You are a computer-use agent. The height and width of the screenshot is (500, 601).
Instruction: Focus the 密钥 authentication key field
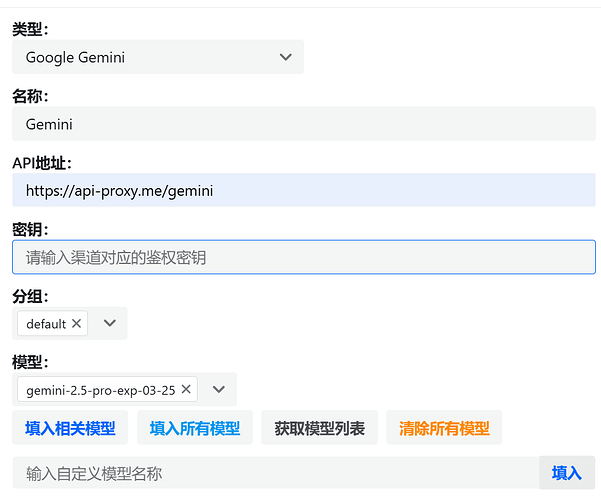(304, 257)
